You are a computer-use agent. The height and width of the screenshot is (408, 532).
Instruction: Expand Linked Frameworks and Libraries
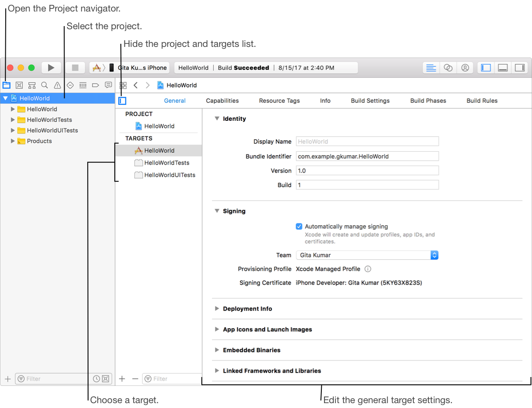(x=217, y=370)
